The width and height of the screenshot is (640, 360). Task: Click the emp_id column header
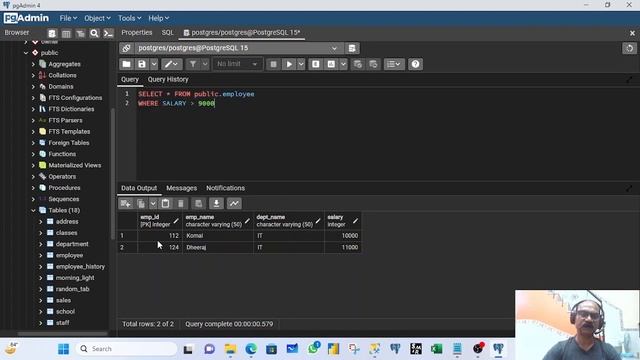160,221
